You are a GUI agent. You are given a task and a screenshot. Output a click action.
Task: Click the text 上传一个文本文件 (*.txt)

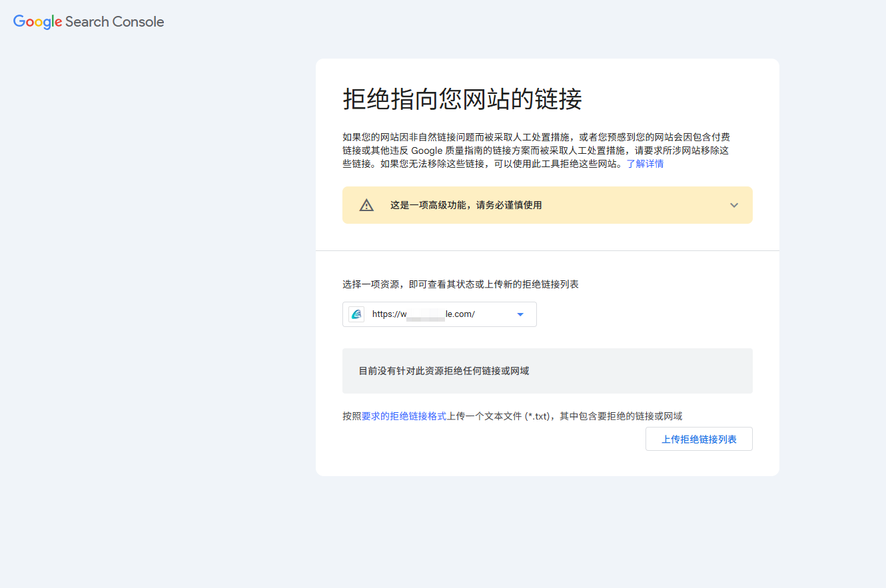coord(500,416)
